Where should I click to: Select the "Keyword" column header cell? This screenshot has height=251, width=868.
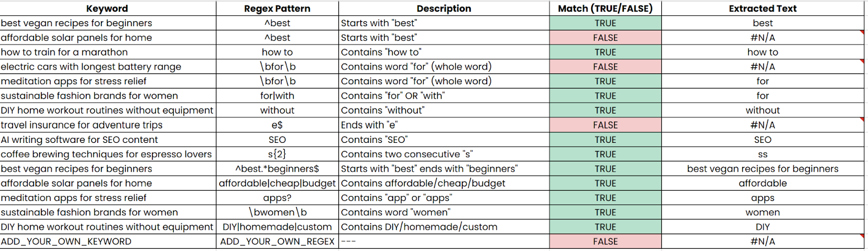click(107, 8)
